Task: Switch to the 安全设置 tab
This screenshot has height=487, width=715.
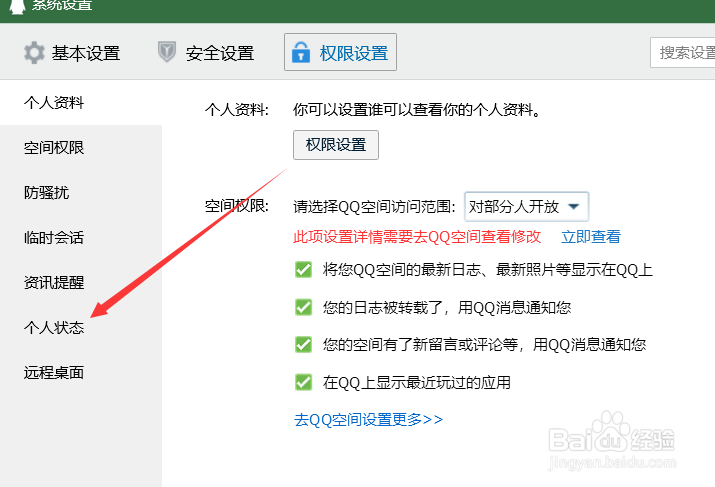Action: pyautogui.click(x=206, y=53)
